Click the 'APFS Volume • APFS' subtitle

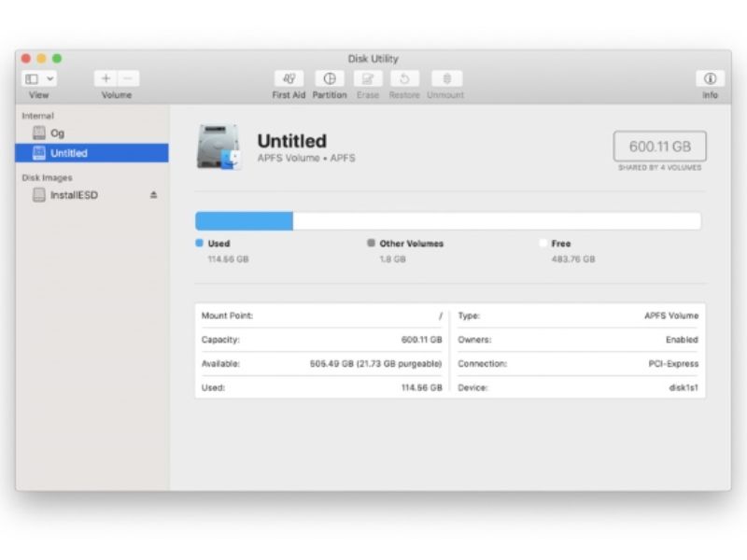[x=306, y=158]
